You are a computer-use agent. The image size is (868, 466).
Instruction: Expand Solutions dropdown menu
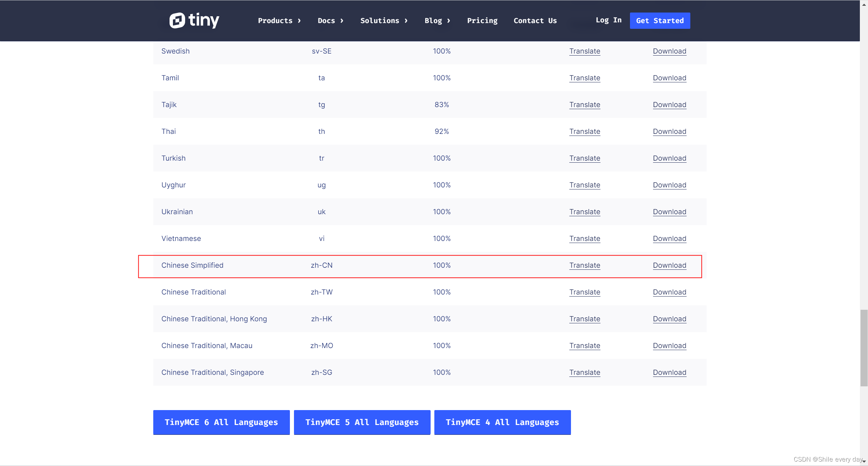[x=384, y=20]
